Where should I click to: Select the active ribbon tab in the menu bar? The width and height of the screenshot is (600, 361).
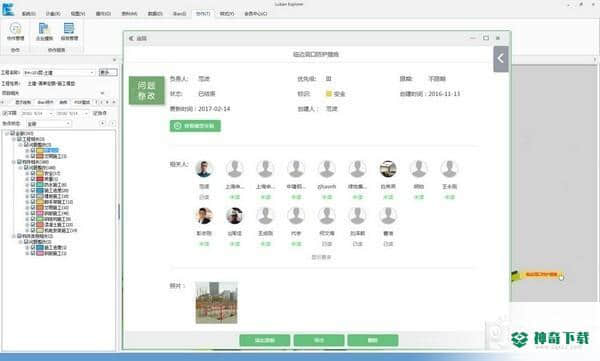click(x=203, y=13)
